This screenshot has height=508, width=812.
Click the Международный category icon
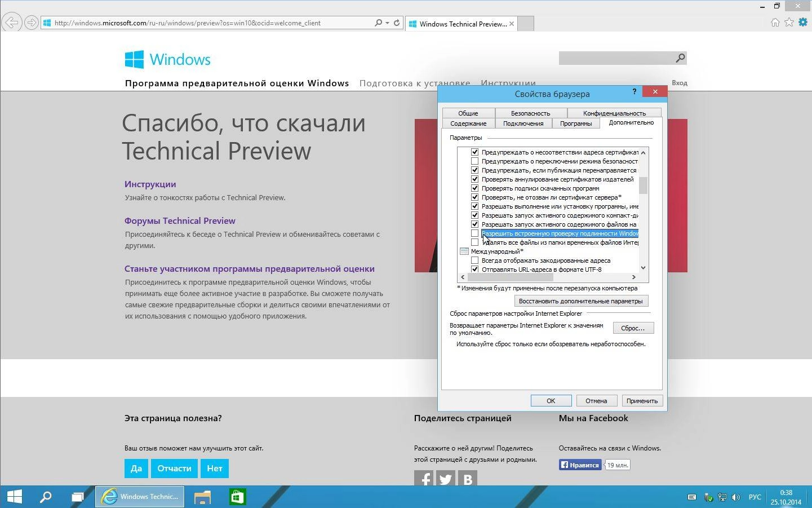(464, 251)
